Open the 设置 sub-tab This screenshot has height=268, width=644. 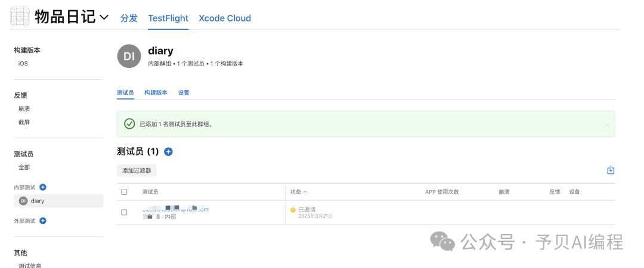click(x=184, y=93)
